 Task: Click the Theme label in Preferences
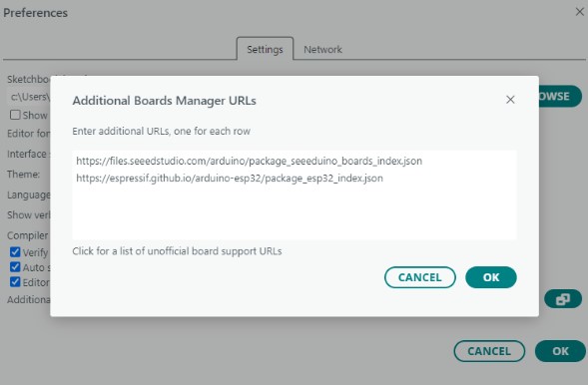click(x=23, y=175)
